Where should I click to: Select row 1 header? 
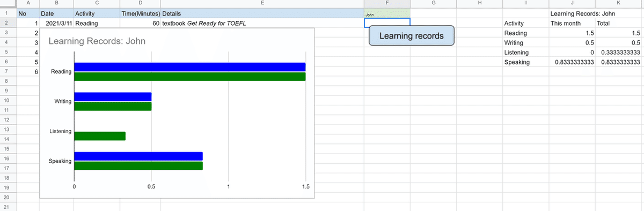click(x=8, y=13)
